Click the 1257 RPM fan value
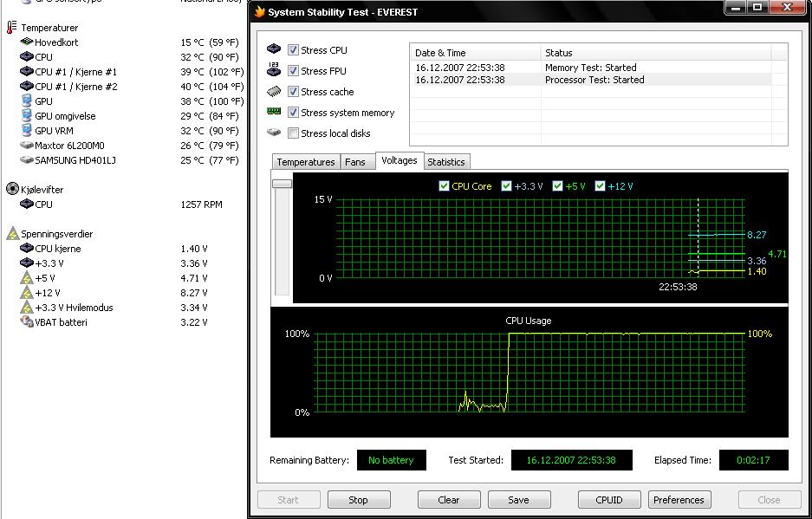The width and height of the screenshot is (812, 519). 201,204
